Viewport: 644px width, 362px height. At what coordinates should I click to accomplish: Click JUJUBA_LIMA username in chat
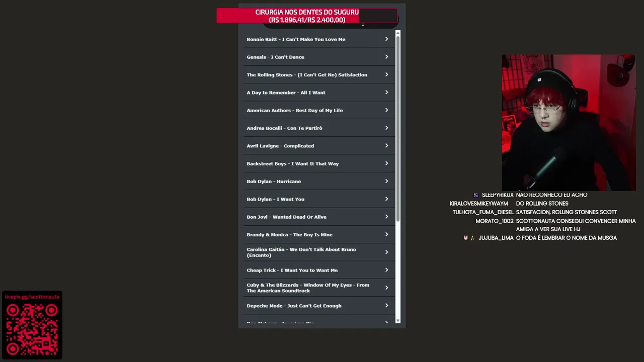click(496, 238)
